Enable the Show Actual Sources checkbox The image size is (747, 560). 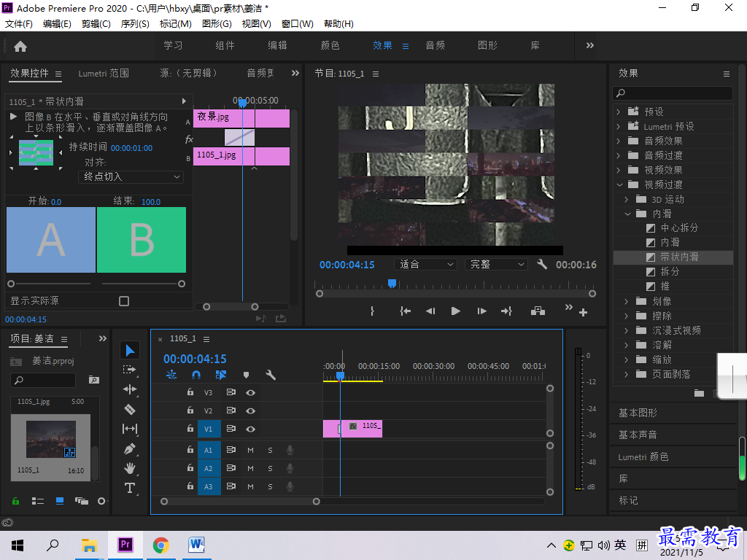[124, 301]
